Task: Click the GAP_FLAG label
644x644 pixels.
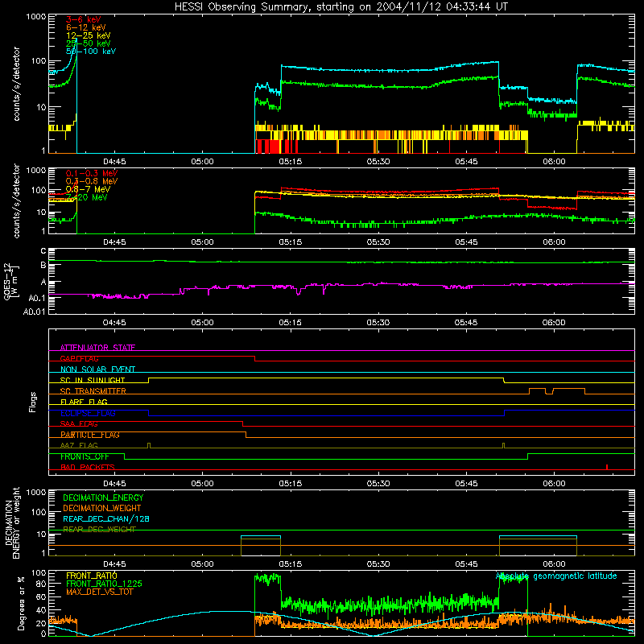Action: tap(79, 358)
